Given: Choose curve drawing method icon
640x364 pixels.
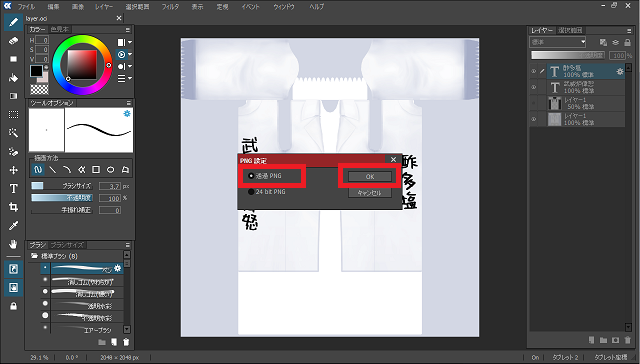Looking at the screenshot, I should [x=67, y=170].
